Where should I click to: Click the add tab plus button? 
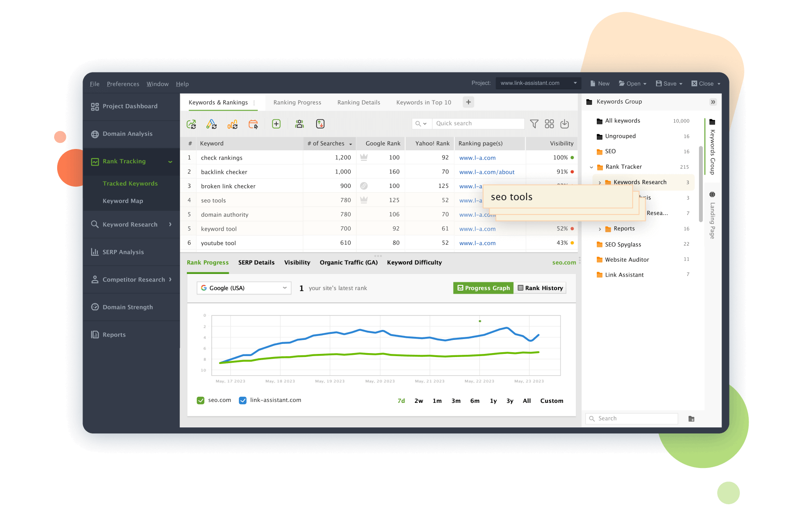click(468, 102)
